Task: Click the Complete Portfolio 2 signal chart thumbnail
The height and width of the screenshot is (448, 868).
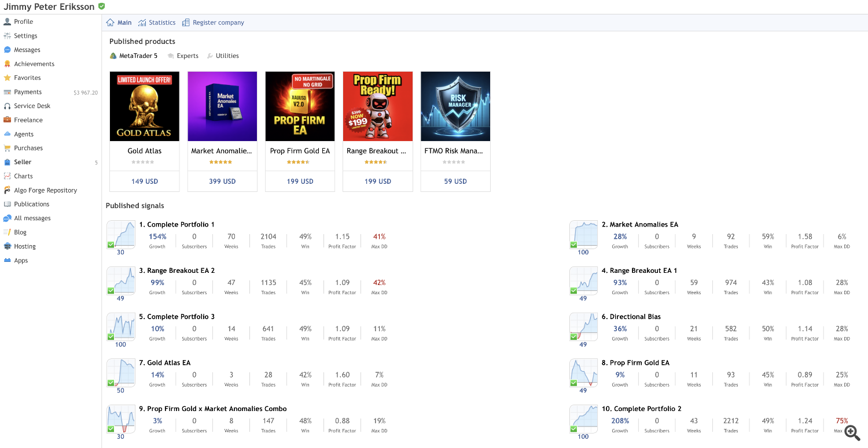Action: (x=583, y=419)
